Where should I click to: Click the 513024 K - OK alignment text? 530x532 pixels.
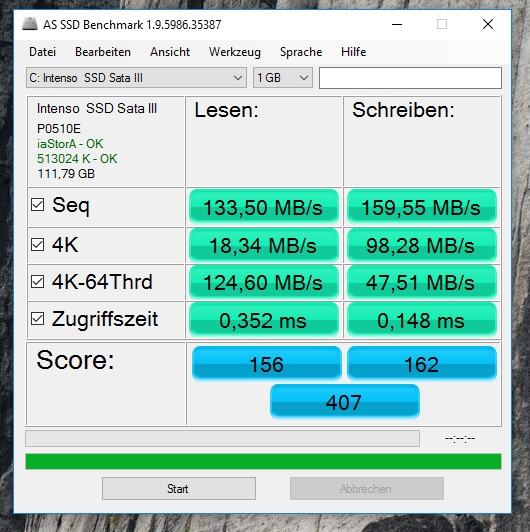[x=77, y=159]
